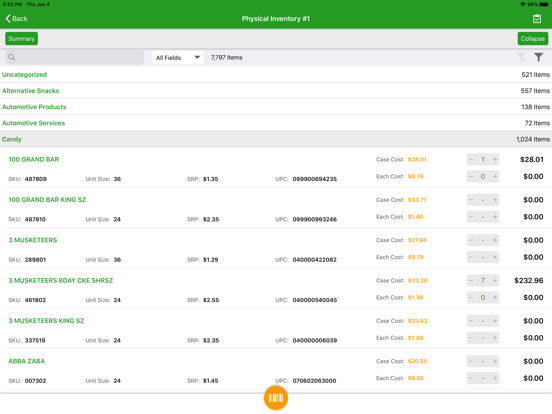Open the All Fields dropdown
The height and width of the screenshot is (414, 552).
pyautogui.click(x=178, y=57)
